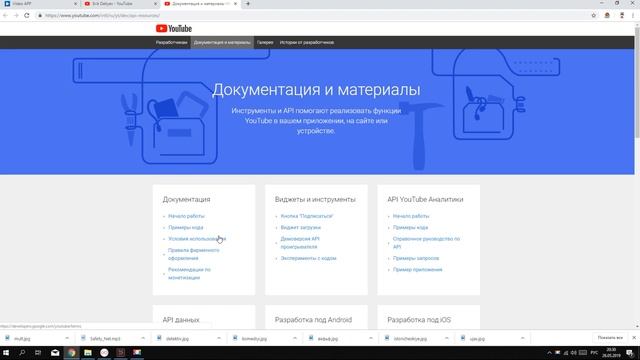Close the YouTube channel second tab
640x360 pixels.
[156, 4]
